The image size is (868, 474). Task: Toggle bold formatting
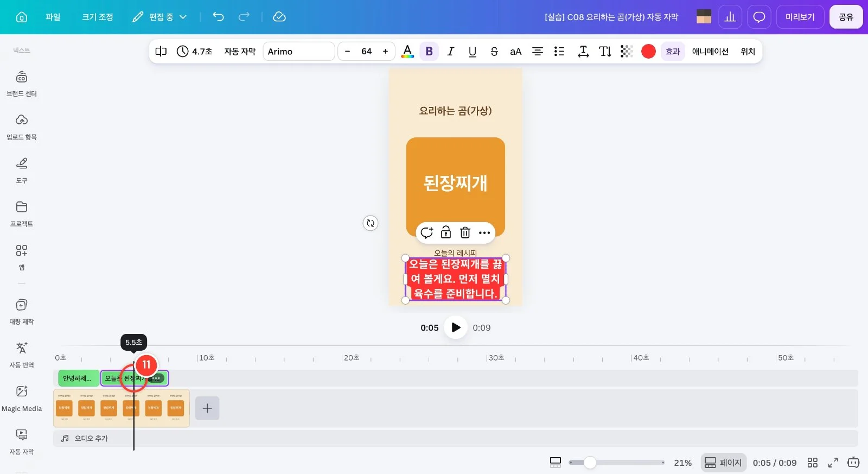[429, 51]
